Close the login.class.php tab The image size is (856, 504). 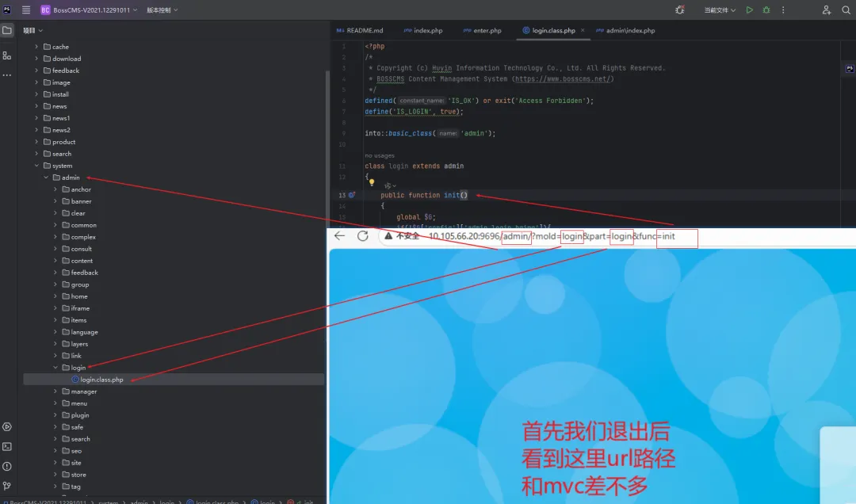(583, 30)
